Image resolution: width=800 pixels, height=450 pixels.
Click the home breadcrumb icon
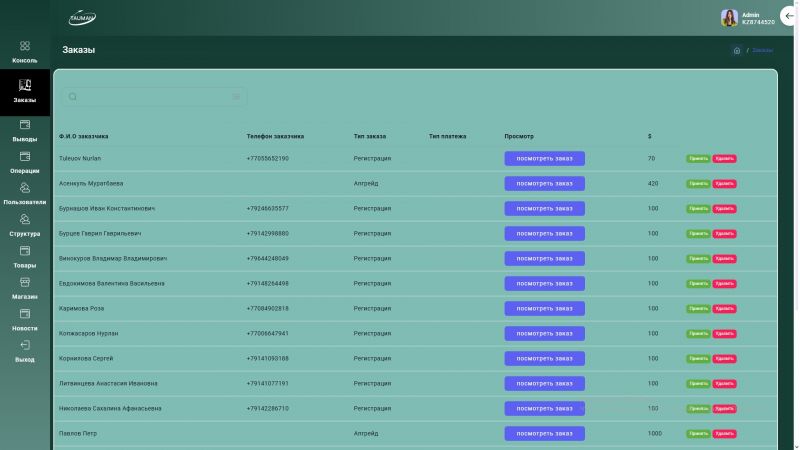pos(737,50)
